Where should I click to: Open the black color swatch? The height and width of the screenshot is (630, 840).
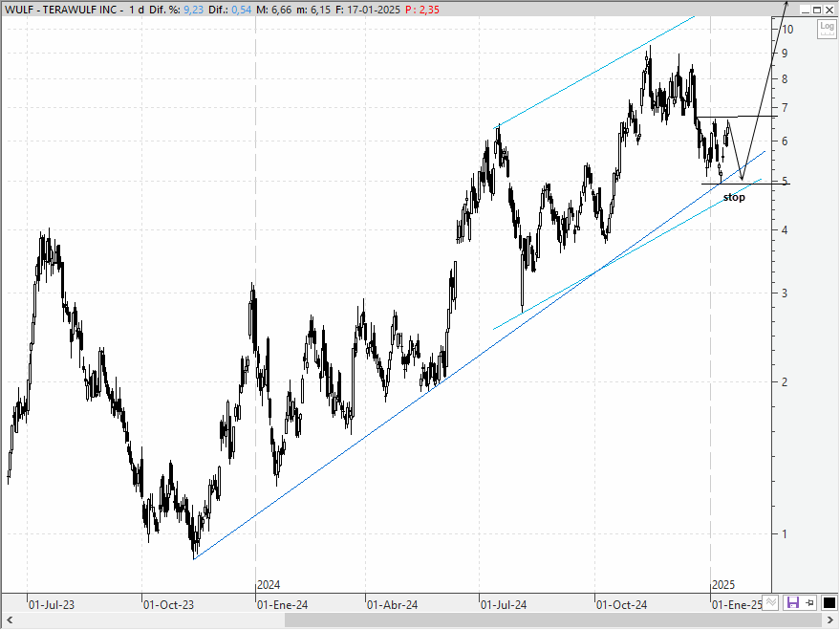[x=829, y=602]
